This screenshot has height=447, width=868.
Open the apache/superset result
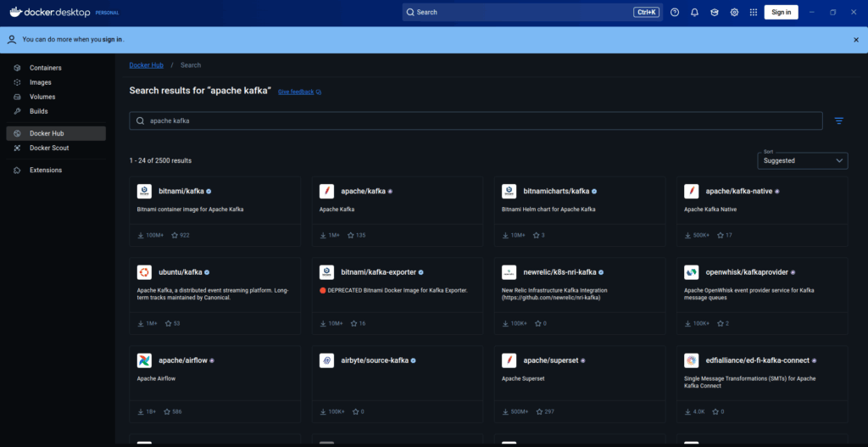tap(580, 384)
